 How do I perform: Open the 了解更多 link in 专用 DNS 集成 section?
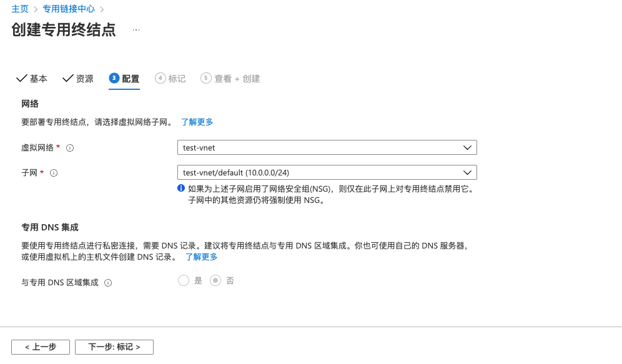201,256
